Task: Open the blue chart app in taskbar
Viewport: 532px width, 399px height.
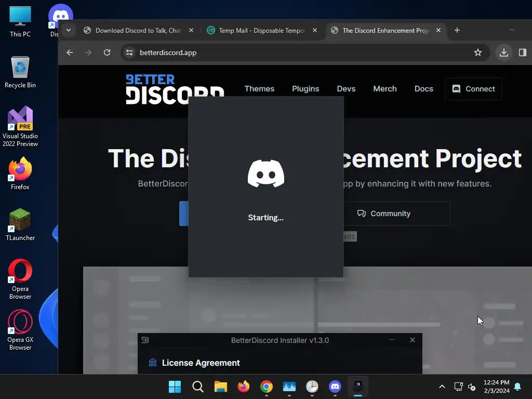Action: pyautogui.click(x=289, y=387)
